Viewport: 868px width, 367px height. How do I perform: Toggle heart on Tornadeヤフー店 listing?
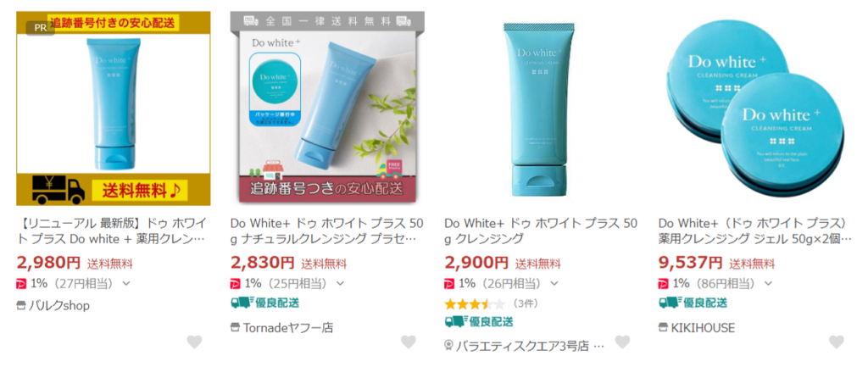pos(408,342)
